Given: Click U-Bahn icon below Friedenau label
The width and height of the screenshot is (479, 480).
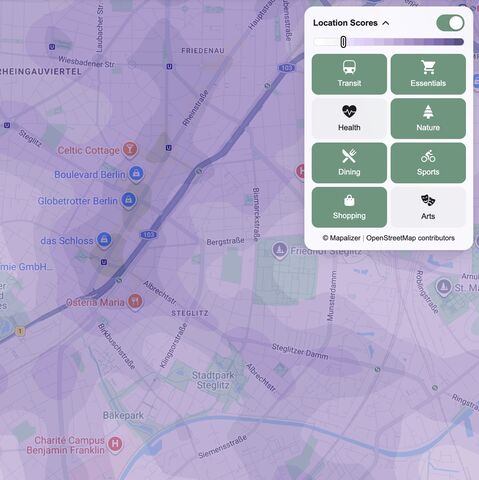Looking at the screenshot, I should coord(169,67).
